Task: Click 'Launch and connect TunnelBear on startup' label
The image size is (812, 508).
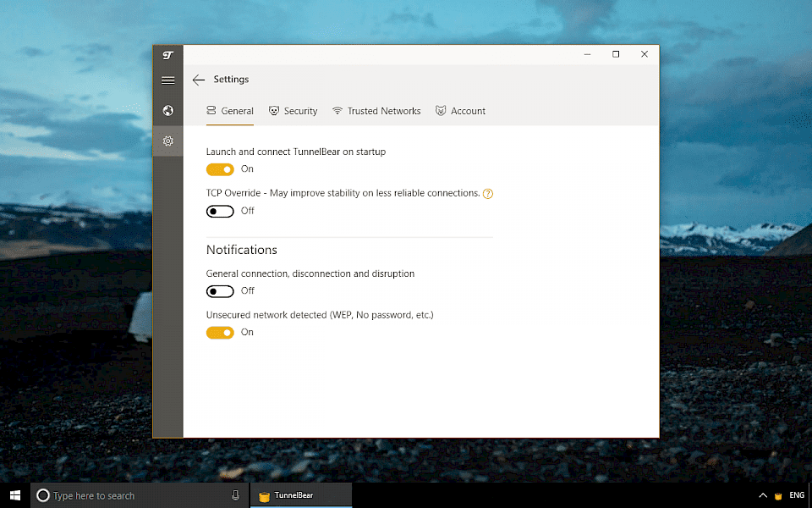Action: pos(296,152)
